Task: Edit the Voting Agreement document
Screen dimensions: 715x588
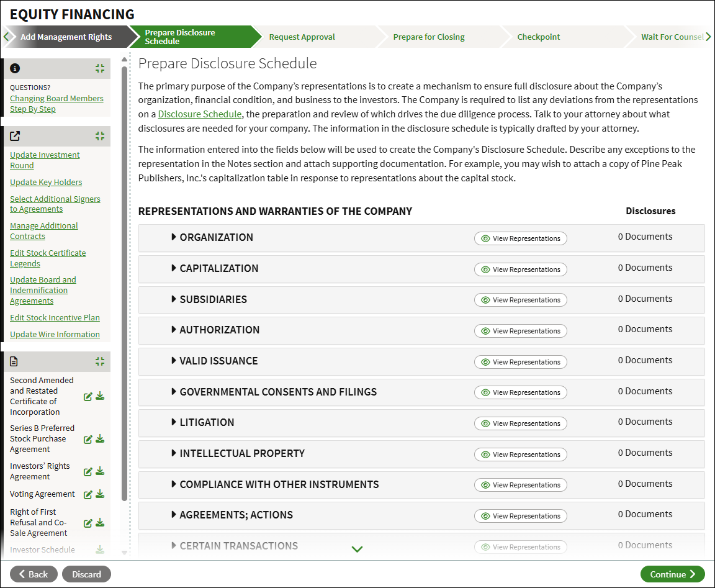Action: 88,494
